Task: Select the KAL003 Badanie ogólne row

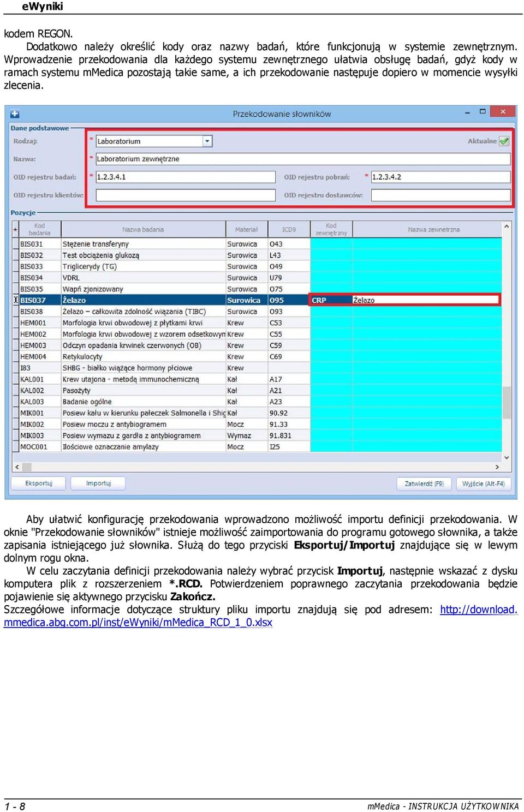Action: (x=257, y=402)
